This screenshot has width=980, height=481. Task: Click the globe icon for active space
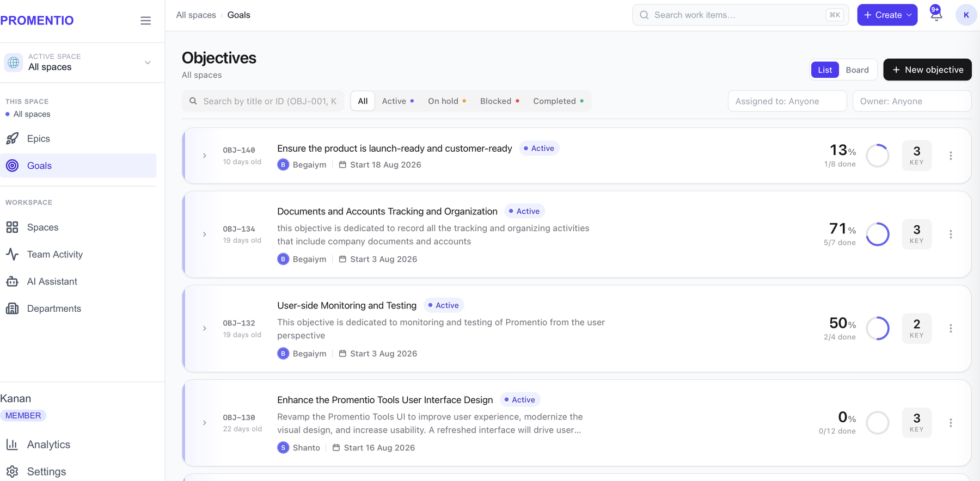[14, 62]
